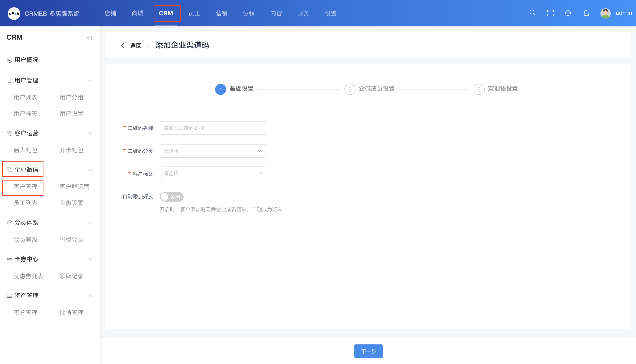Collapse the 用户管理 section
636x364 pixels.
(x=90, y=80)
